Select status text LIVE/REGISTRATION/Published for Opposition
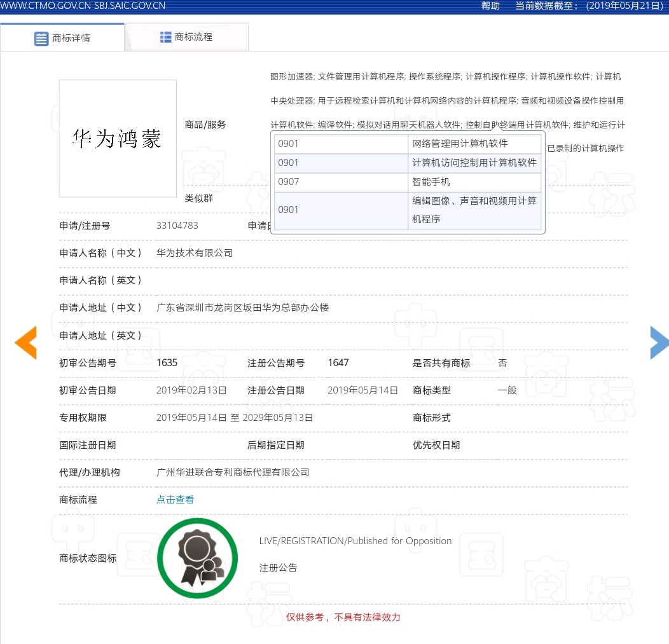Screen dimensions: 669x644 (355, 541)
